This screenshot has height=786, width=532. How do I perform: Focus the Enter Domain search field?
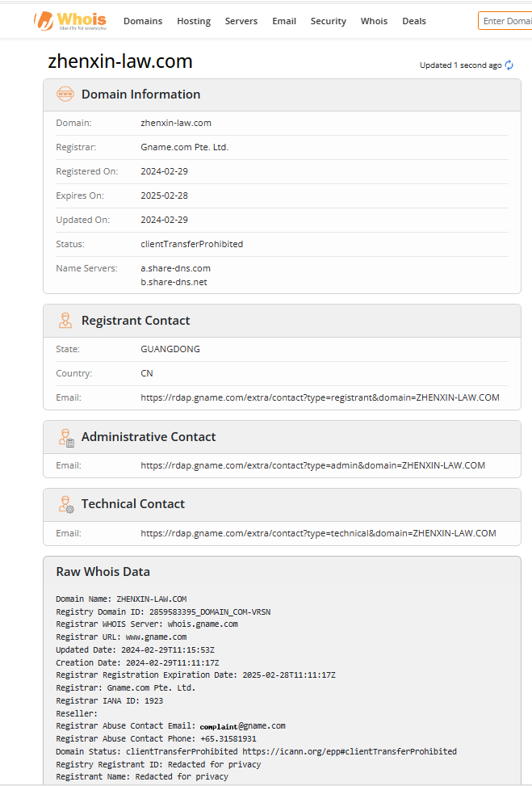click(505, 21)
